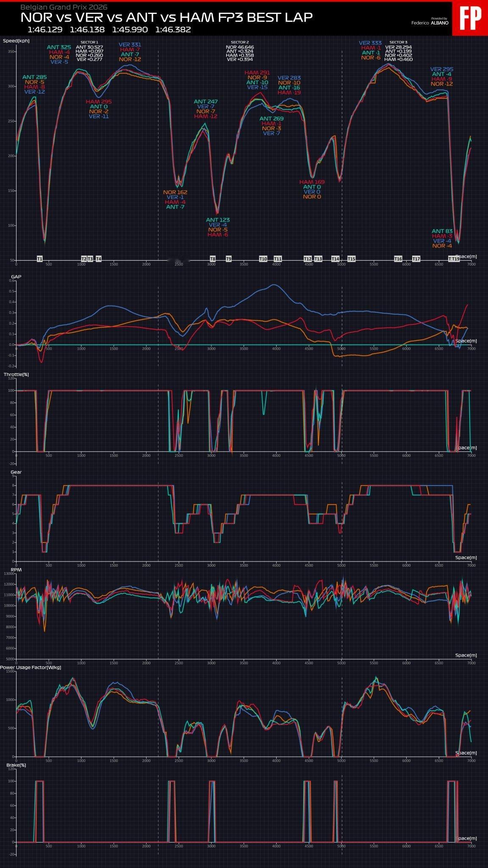Viewport: 488px width, 868px height.
Task: Click lap time 1:46.382
Action: [173, 30]
